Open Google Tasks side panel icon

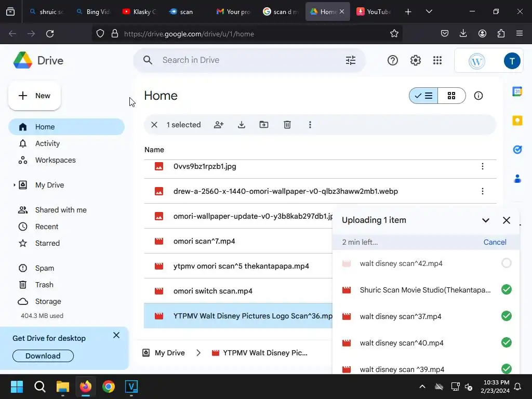point(517,150)
